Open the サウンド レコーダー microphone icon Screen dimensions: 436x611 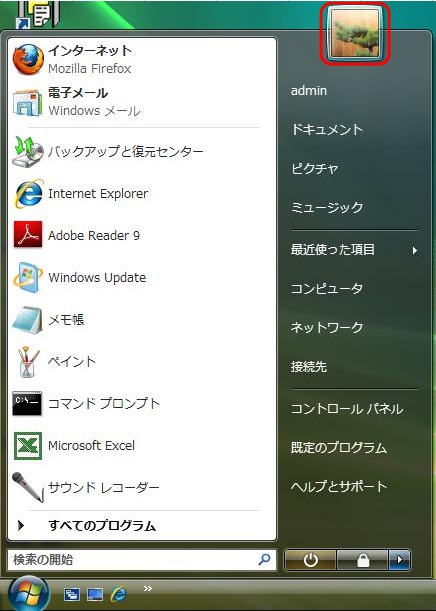[27, 487]
